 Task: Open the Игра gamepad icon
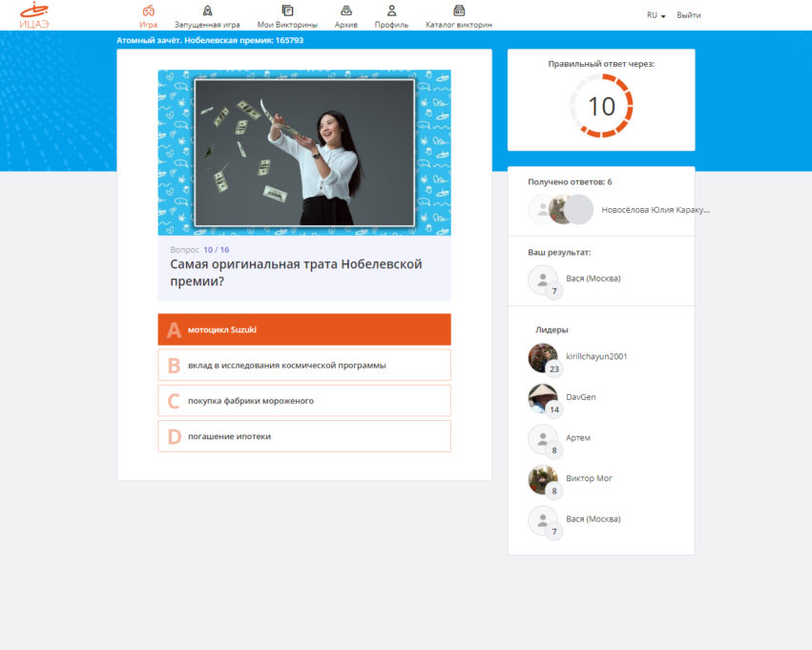(x=148, y=10)
